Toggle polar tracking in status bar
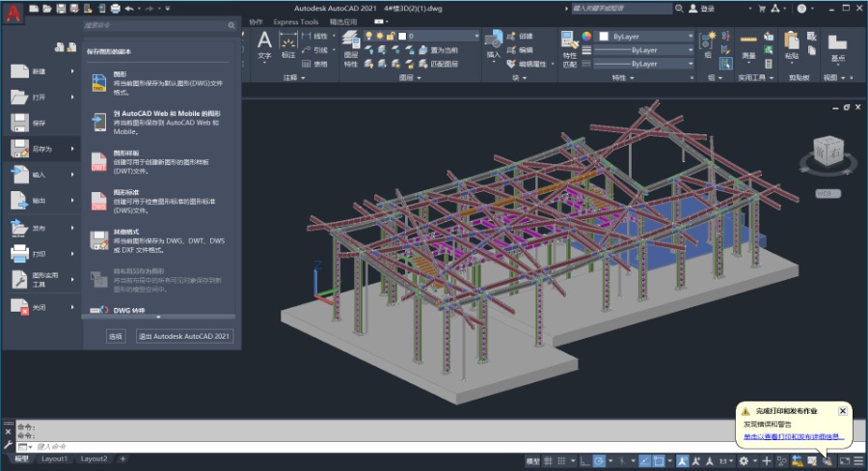The height and width of the screenshot is (471, 868). point(599,461)
